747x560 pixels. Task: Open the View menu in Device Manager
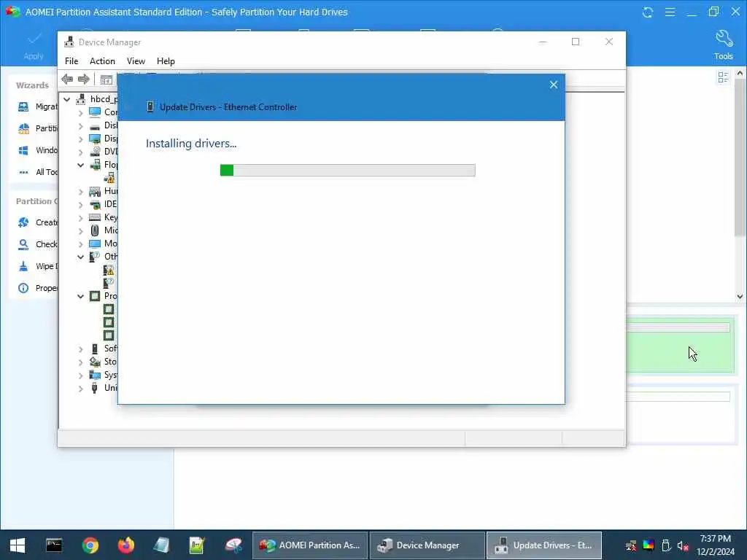pos(136,61)
